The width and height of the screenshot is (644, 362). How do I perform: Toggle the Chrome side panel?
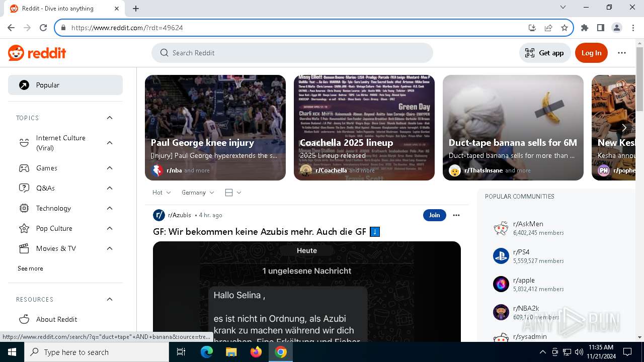coord(601,28)
